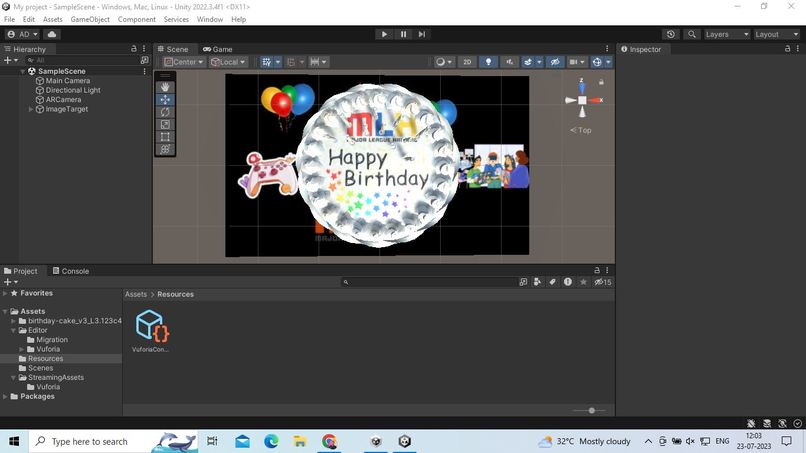Open the Local rotation dropdown
The height and width of the screenshot is (453, 806).
pos(228,62)
